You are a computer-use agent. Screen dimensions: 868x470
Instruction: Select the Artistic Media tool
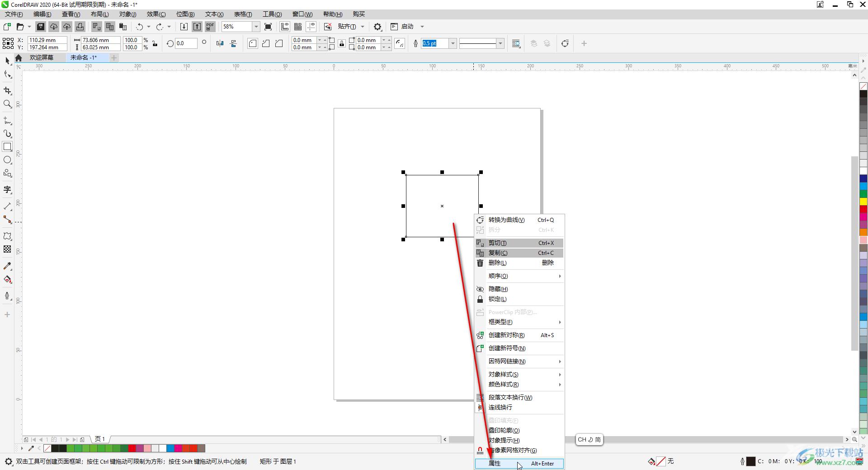(x=7, y=134)
